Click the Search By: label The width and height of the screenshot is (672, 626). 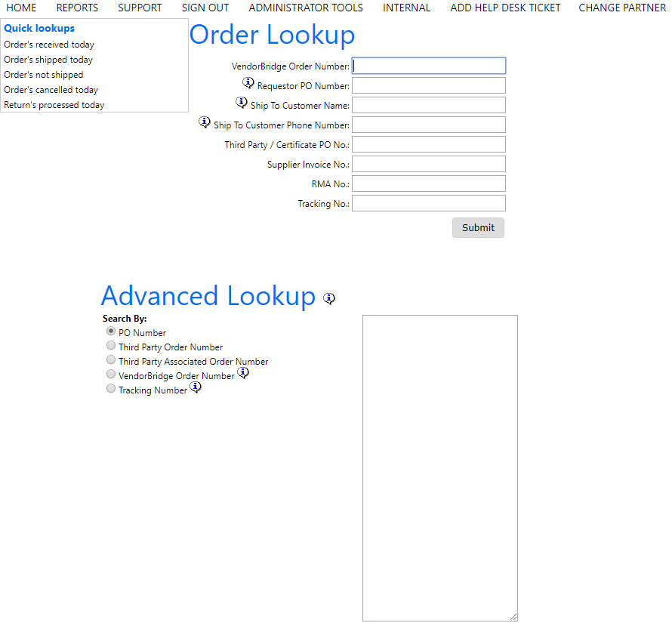(125, 319)
